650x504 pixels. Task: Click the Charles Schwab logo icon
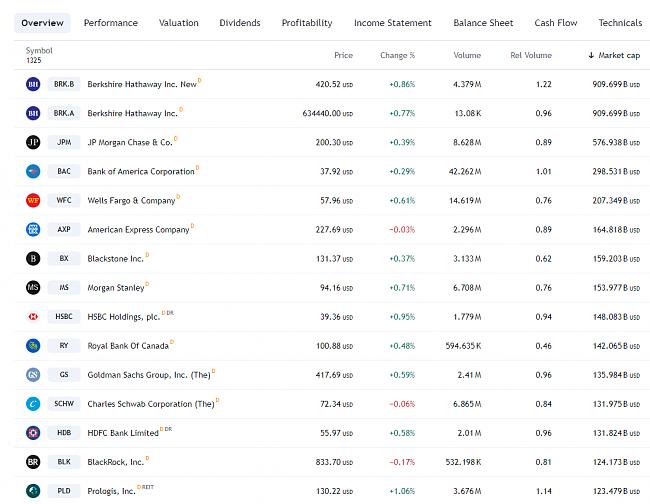click(33, 404)
